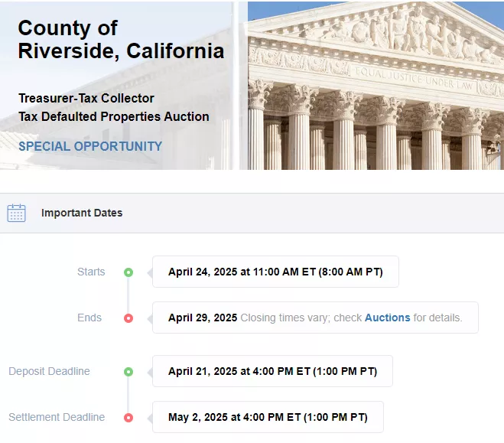Click the courthouse banner image
This screenshot has width=504, height=443.
[x=375, y=85]
